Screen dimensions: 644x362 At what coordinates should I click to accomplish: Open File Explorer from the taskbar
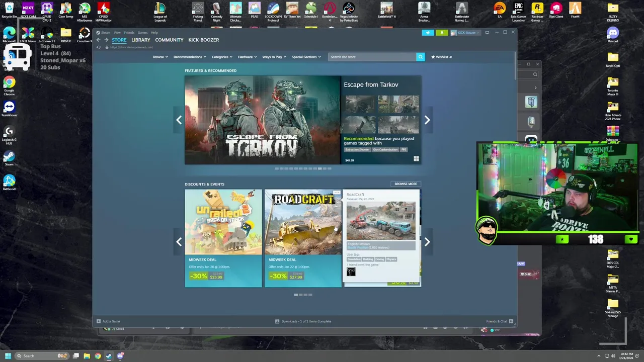(87, 356)
